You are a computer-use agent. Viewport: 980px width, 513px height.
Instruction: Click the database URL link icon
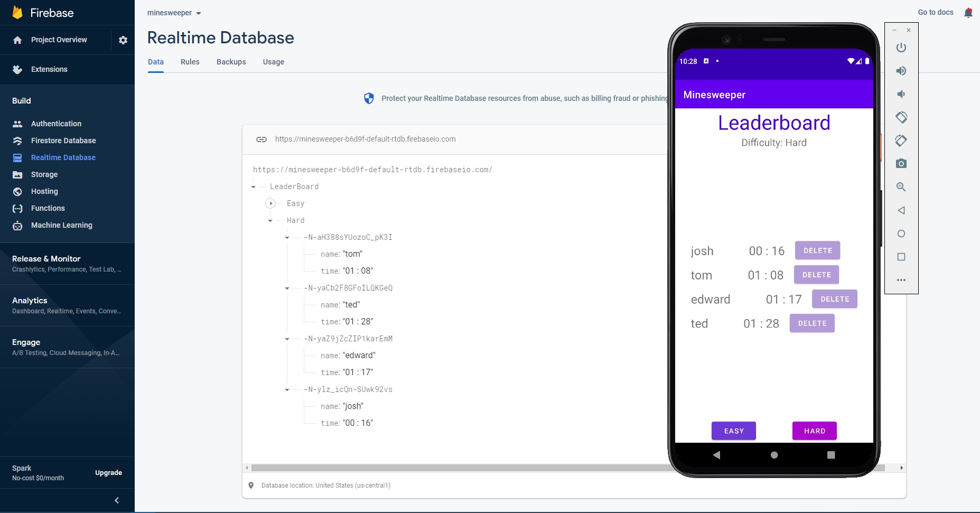pyautogui.click(x=262, y=139)
